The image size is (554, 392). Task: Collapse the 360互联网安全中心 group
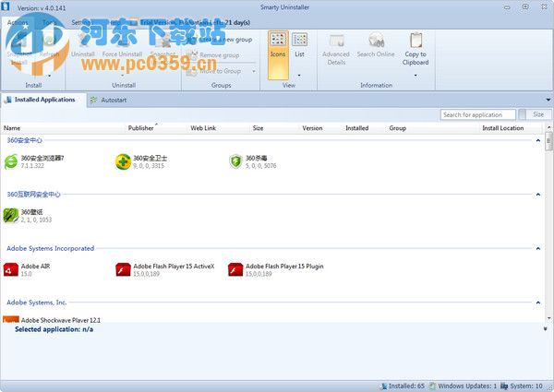point(538,195)
